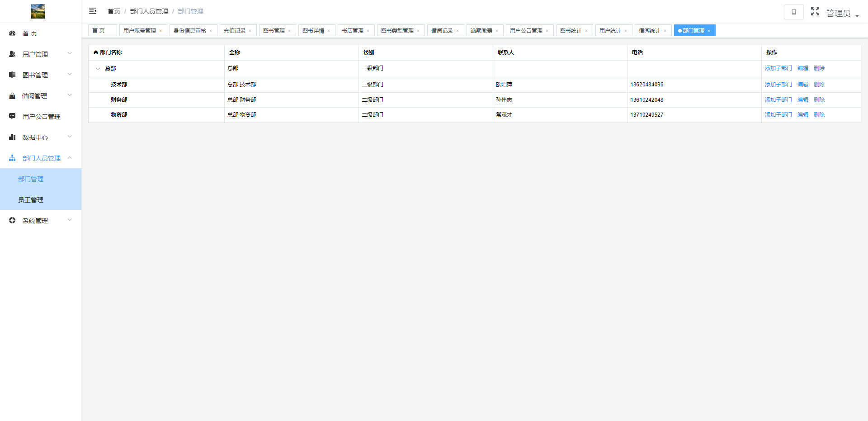Click 添加子部门 for 技术部

778,85
